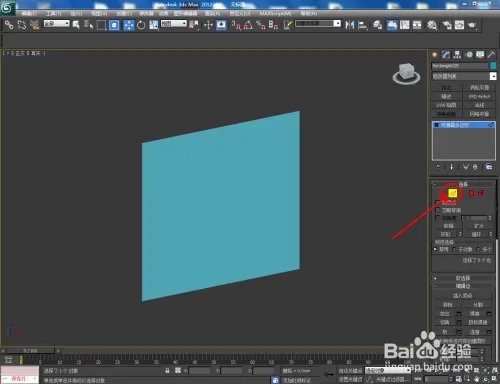Toggle the 3D Snaps icon
The width and height of the screenshot is (500, 384).
click(236, 25)
